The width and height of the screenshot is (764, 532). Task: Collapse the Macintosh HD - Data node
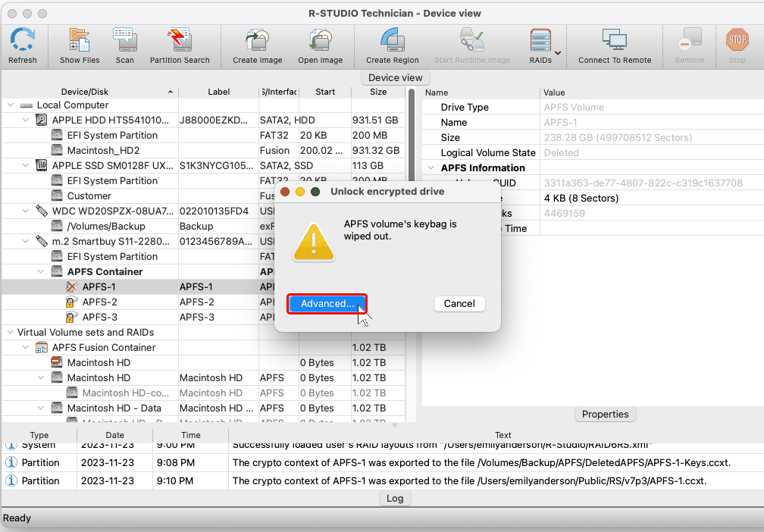41,408
